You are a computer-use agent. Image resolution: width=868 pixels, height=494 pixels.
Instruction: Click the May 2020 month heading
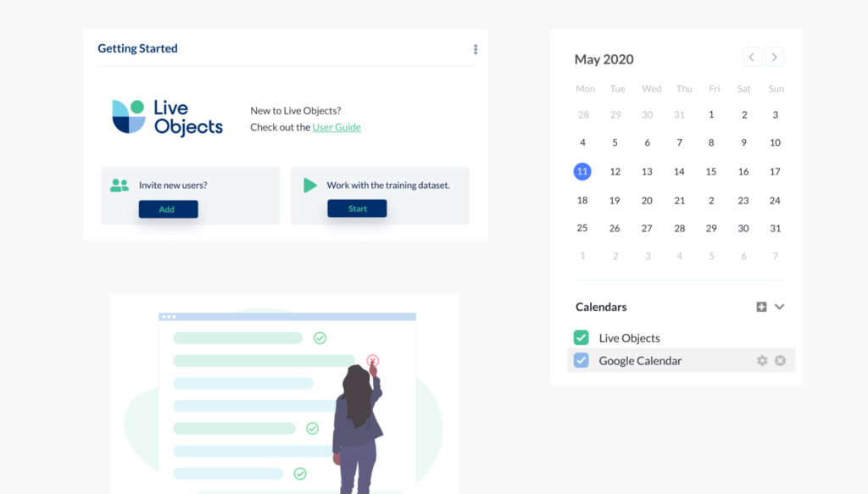[604, 59]
